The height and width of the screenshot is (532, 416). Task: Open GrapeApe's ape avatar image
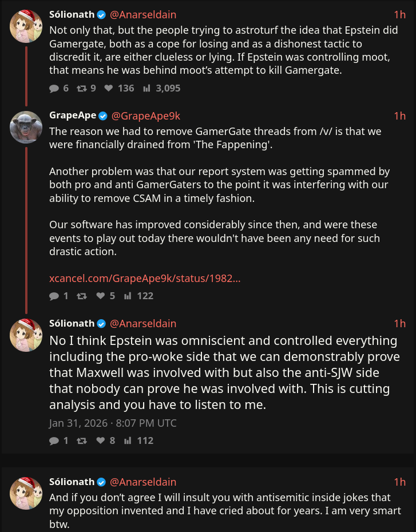click(x=26, y=127)
